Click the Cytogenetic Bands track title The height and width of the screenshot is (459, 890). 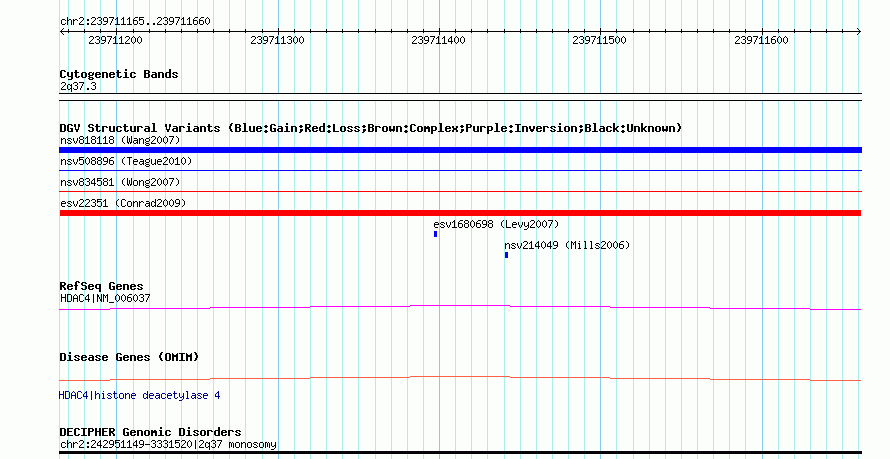[119, 74]
